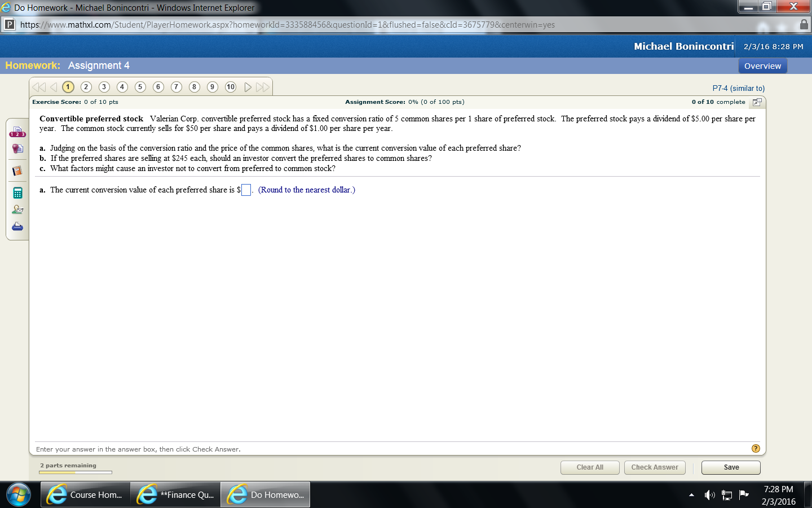Open the guided solution lightbulb icon
The image size is (812, 508).
17,148
